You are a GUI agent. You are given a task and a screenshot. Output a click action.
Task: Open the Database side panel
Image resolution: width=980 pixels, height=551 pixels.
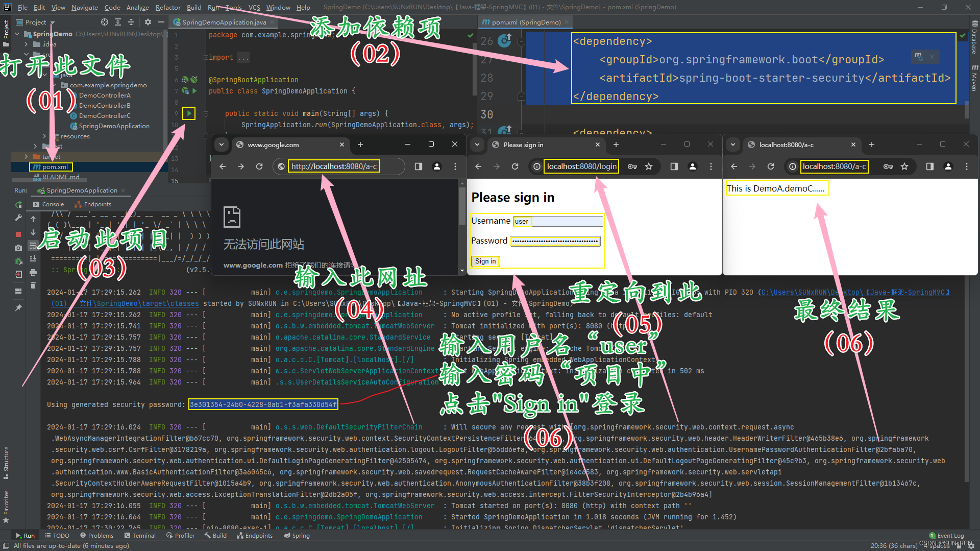pos(974,37)
